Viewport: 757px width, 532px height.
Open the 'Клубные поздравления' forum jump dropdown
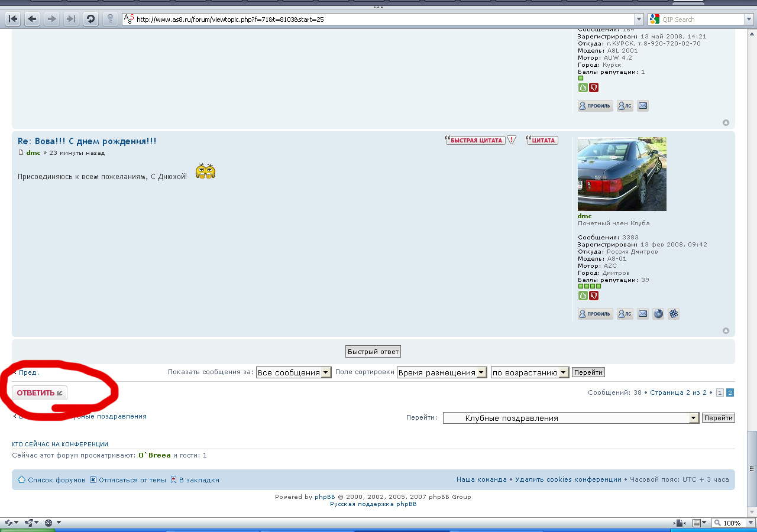coord(571,418)
